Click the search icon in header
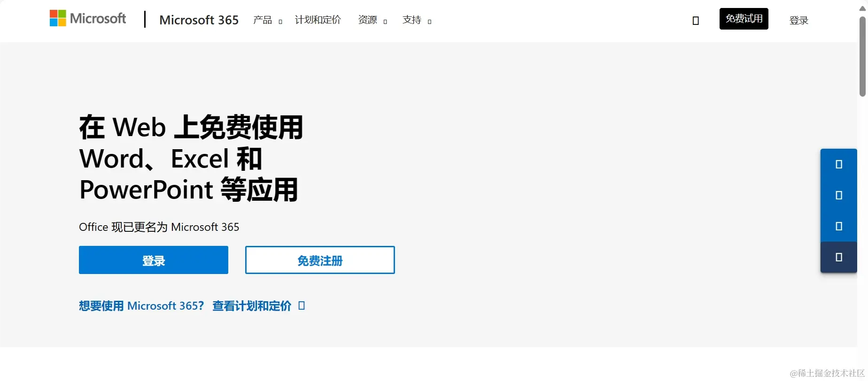This screenshot has height=381, width=868. point(696,21)
